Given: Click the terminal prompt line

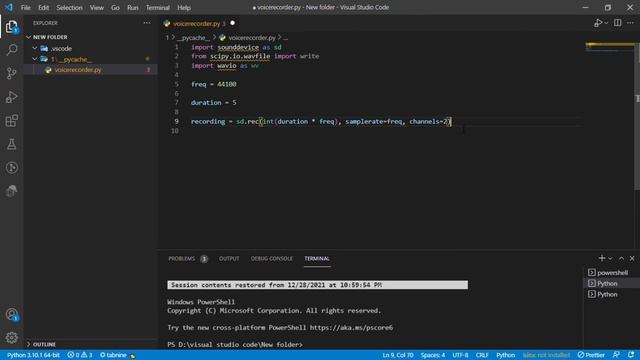Looking at the screenshot, I should coord(235,345).
